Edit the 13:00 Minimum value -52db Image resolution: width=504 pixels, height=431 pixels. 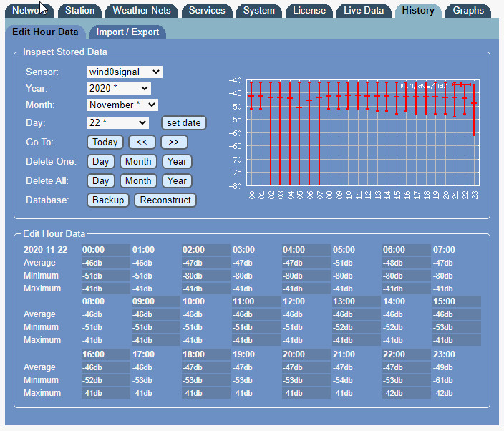click(356, 327)
